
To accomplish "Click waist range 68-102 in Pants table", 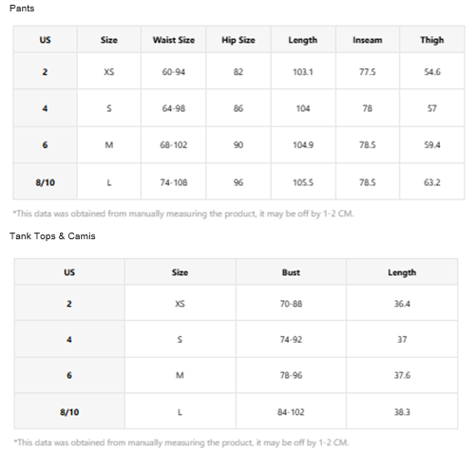I will tap(174, 145).
